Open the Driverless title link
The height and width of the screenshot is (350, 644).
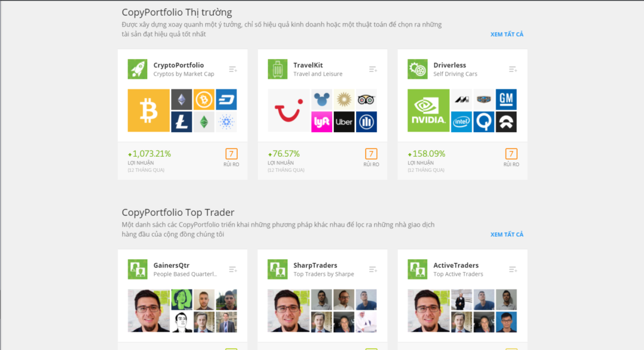(x=449, y=65)
